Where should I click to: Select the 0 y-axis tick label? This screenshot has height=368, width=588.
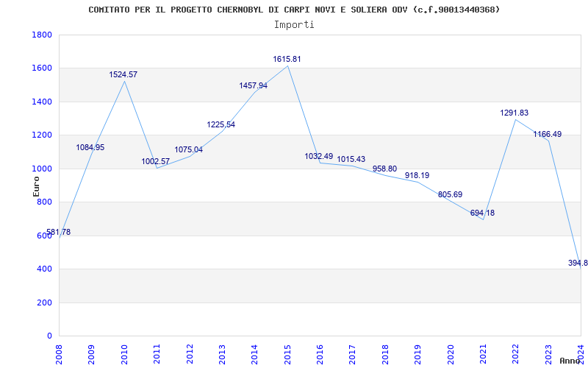click(x=49, y=336)
